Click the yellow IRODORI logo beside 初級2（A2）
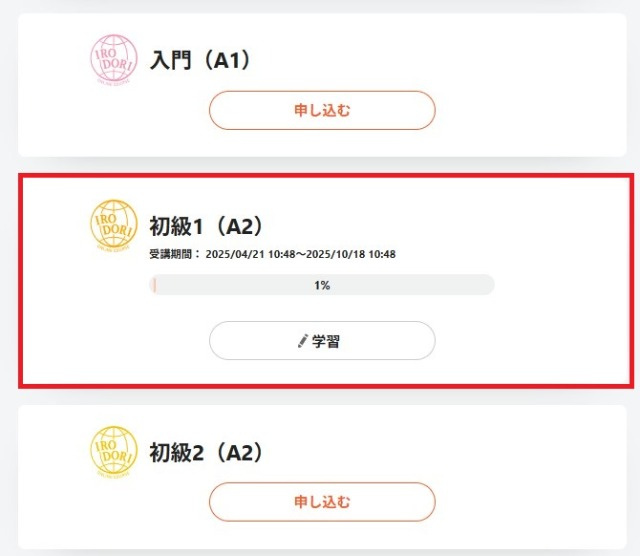This screenshot has height=556, width=640. point(114,451)
